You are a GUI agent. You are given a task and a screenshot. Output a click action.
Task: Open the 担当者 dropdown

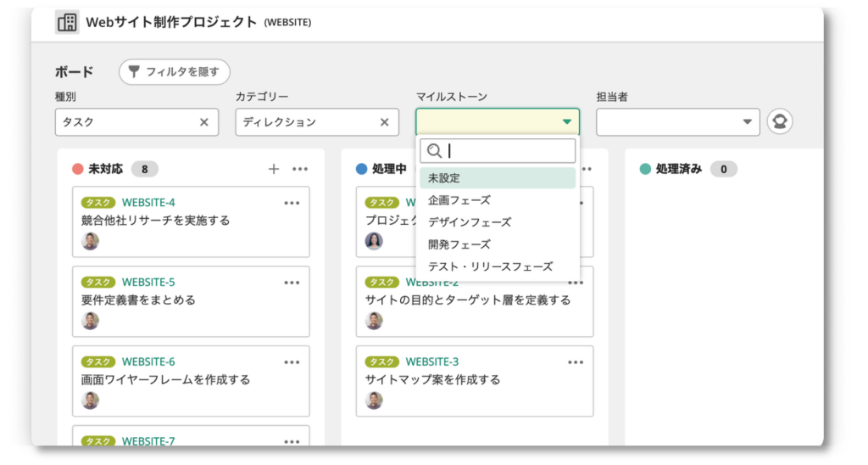(677, 122)
